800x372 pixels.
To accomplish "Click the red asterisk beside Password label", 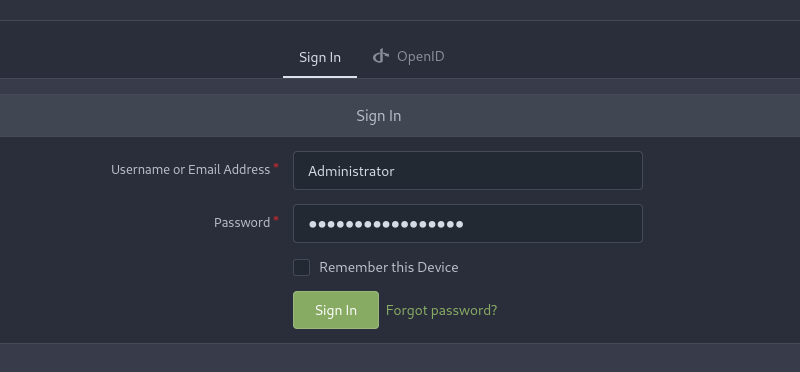I will tap(276, 219).
